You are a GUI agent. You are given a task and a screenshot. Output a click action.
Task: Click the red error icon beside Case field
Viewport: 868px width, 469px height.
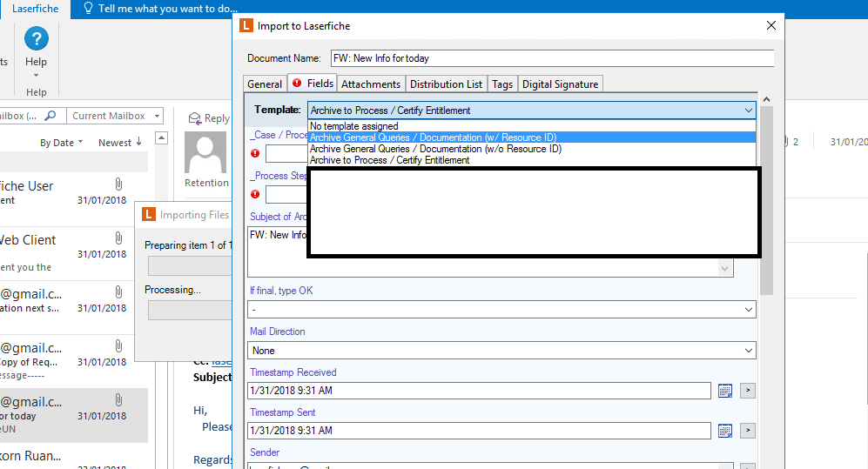pos(254,153)
